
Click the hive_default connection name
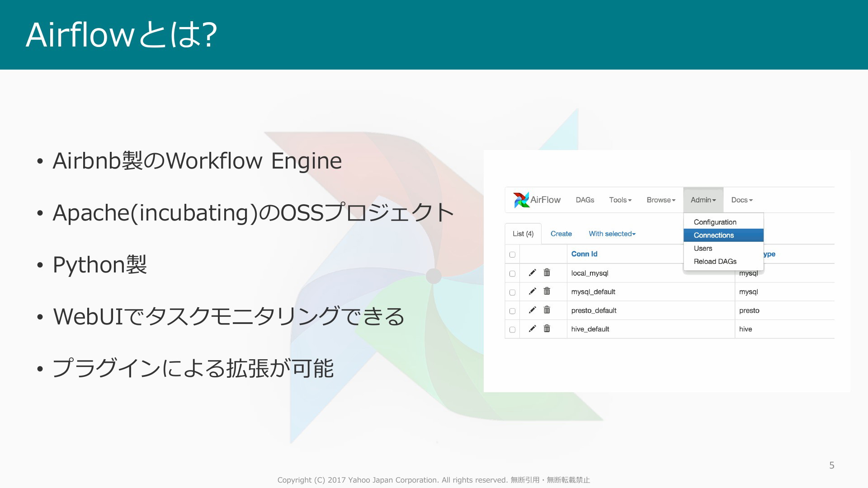[x=590, y=329]
